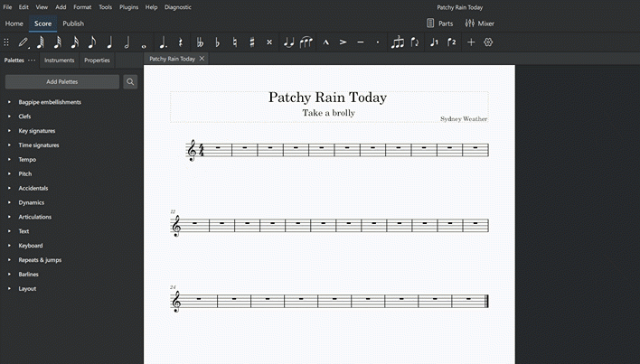The height and width of the screenshot is (364, 640).
Task: Toggle the rest button in the toolbar
Action: click(x=181, y=42)
